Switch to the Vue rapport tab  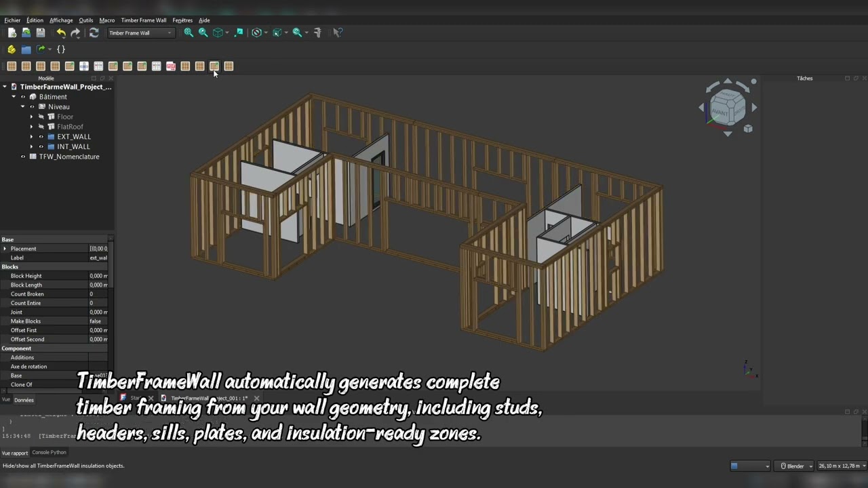(x=15, y=453)
